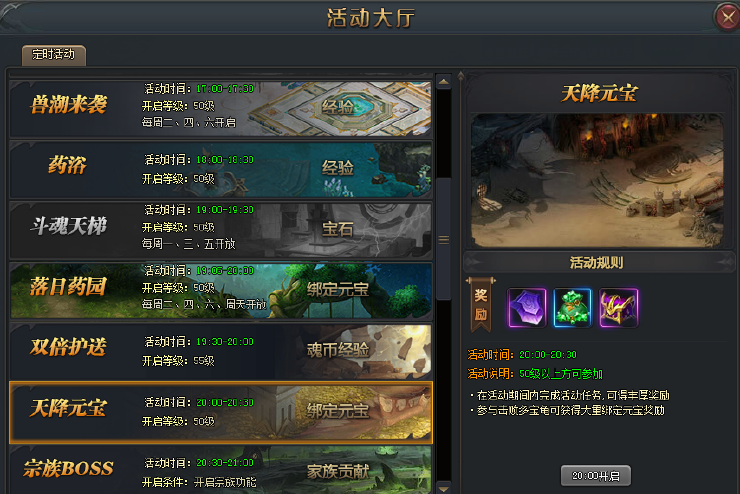Click the purple gem reward icon

click(527, 308)
